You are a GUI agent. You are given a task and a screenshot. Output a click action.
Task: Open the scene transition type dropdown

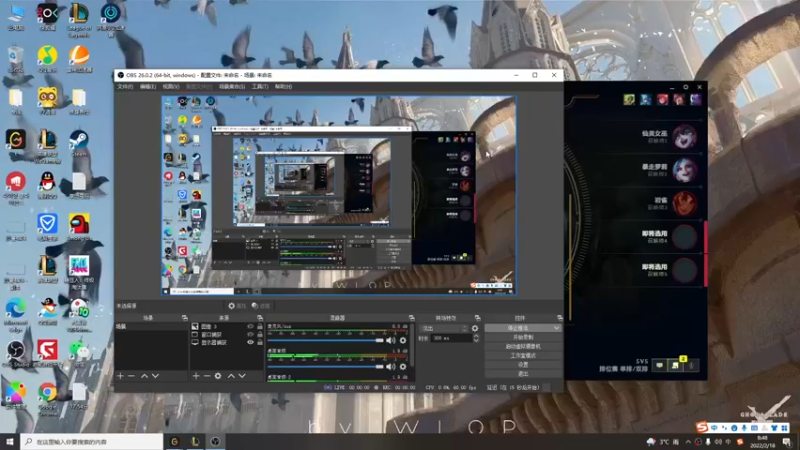click(x=443, y=329)
